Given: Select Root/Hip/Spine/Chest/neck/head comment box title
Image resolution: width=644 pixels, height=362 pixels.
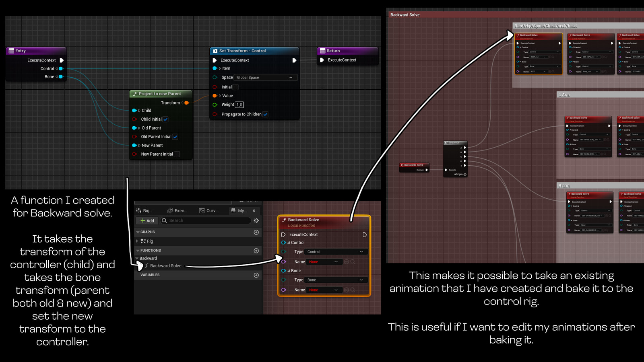Looking at the screenshot, I should [545, 26].
